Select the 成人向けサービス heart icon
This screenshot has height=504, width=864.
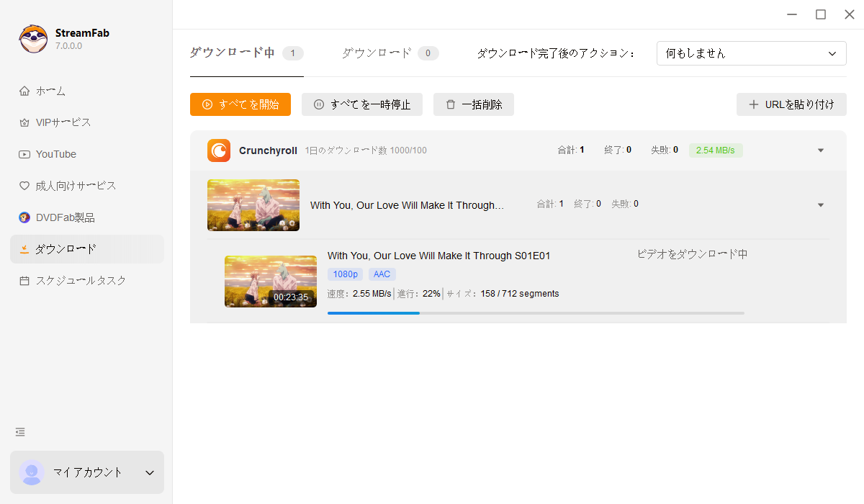24,186
